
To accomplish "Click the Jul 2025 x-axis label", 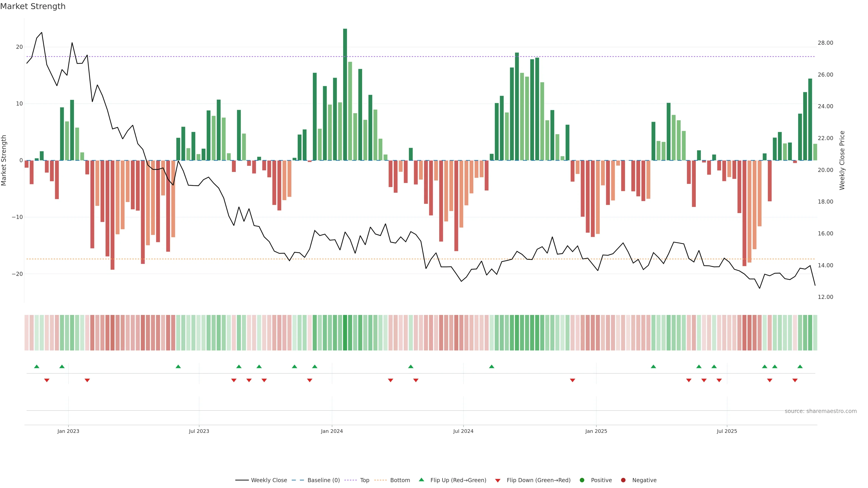I will [727, 431].
